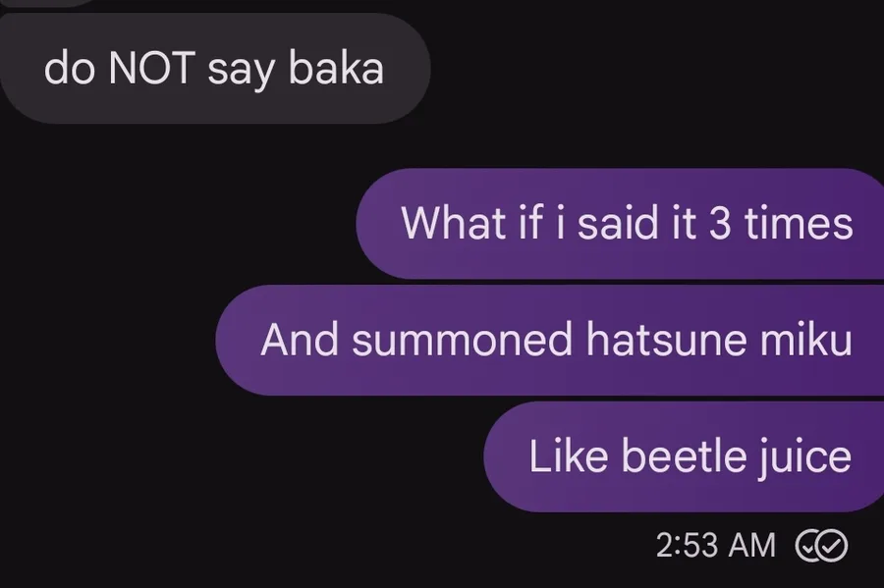Select the "do NOT say baka" message bubble

click(213, 70)
